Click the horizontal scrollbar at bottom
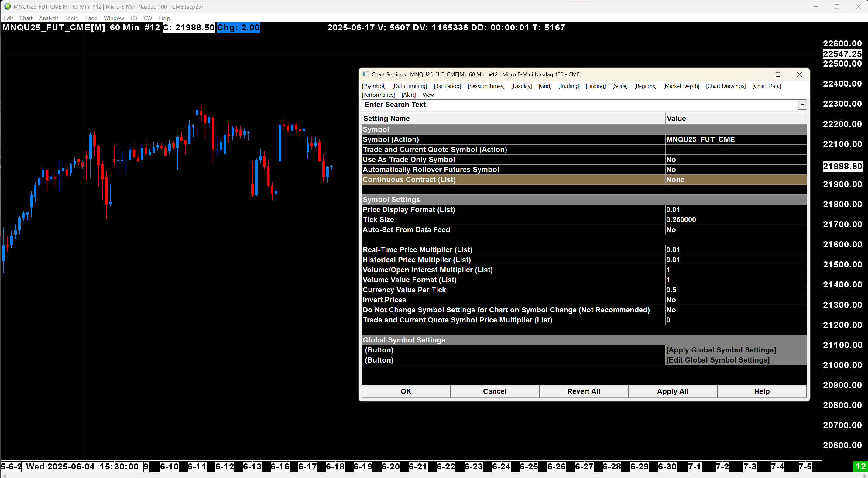This screenshot has height=478, width=868. point(434,475)
